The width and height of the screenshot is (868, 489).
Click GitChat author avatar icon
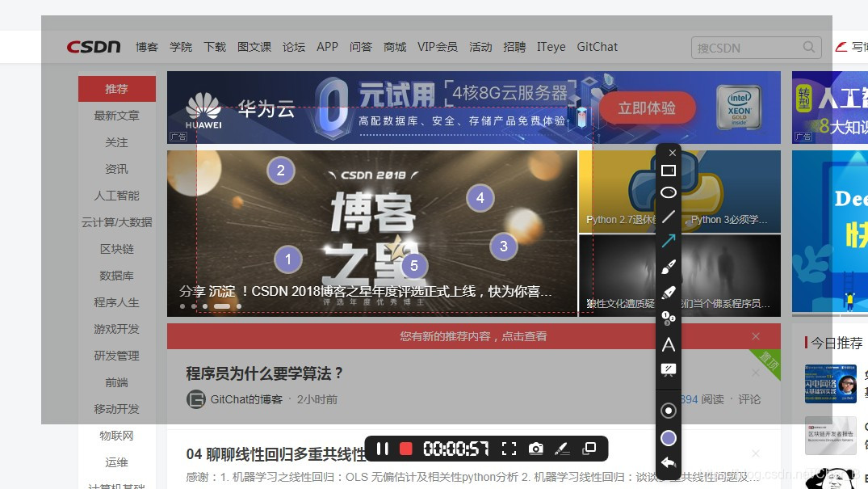pos(196,399)
